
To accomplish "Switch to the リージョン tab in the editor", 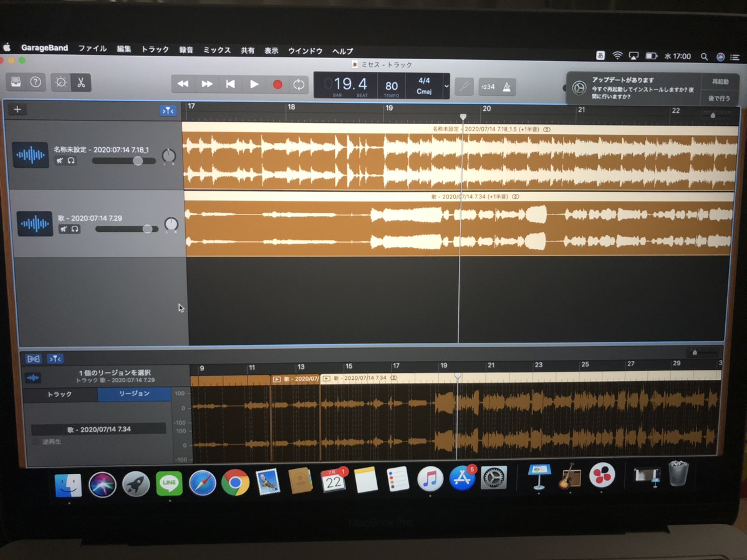I will [x=134, y=393].
